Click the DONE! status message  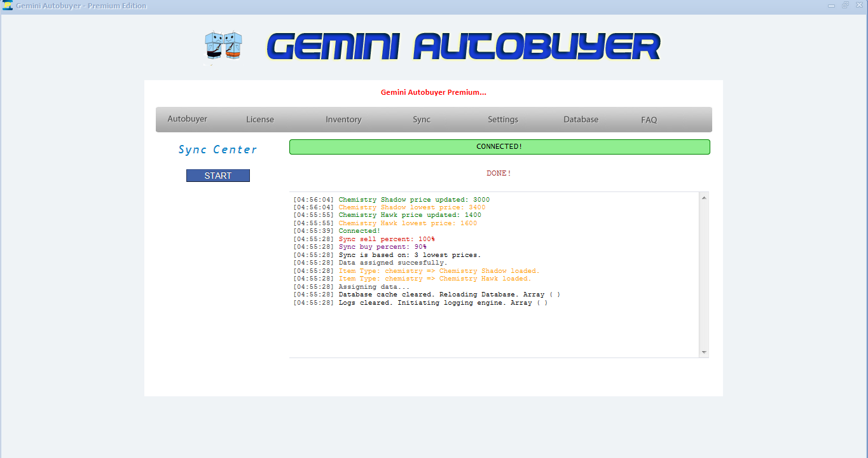coord(499,173)
